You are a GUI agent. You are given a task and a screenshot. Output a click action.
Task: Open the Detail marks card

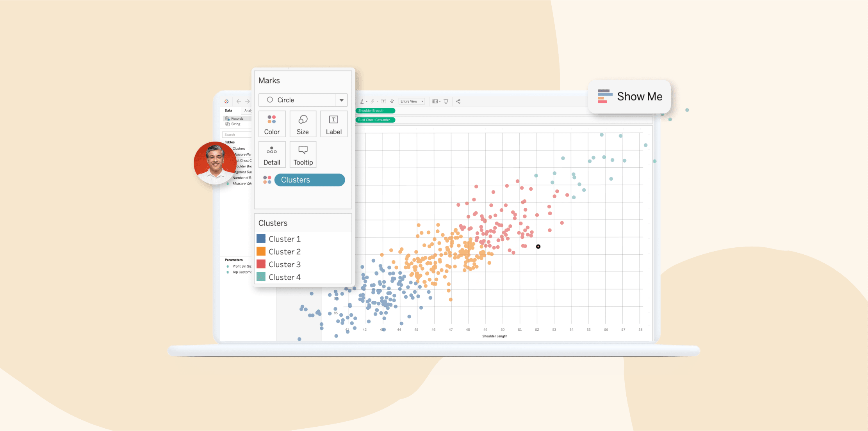[x=272, y=155]
